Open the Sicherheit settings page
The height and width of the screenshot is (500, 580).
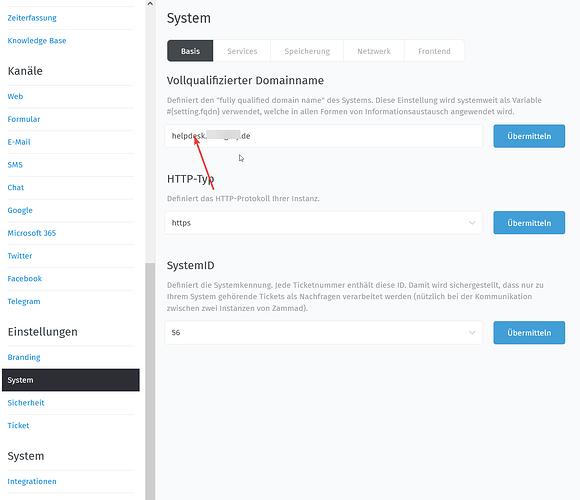pos(26,403)
